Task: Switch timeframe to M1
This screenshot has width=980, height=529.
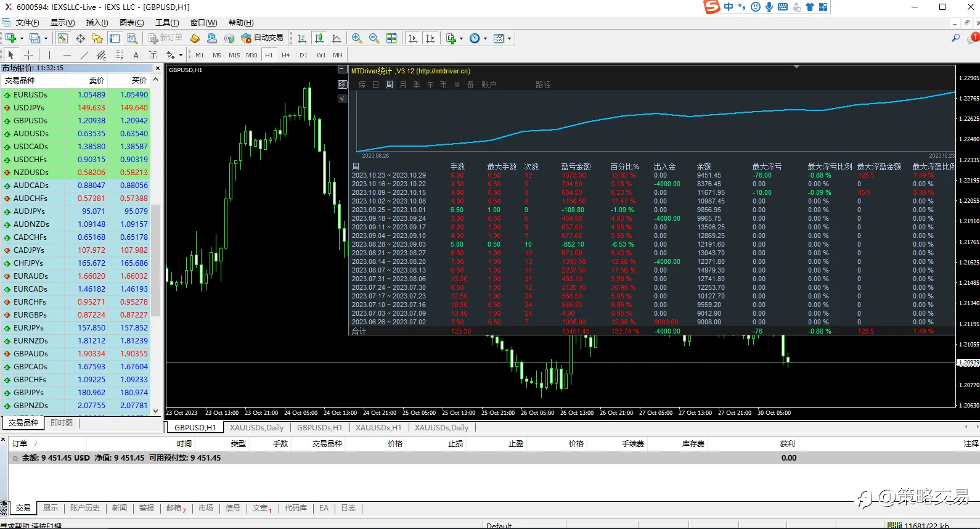Action: tap(200, 55)
